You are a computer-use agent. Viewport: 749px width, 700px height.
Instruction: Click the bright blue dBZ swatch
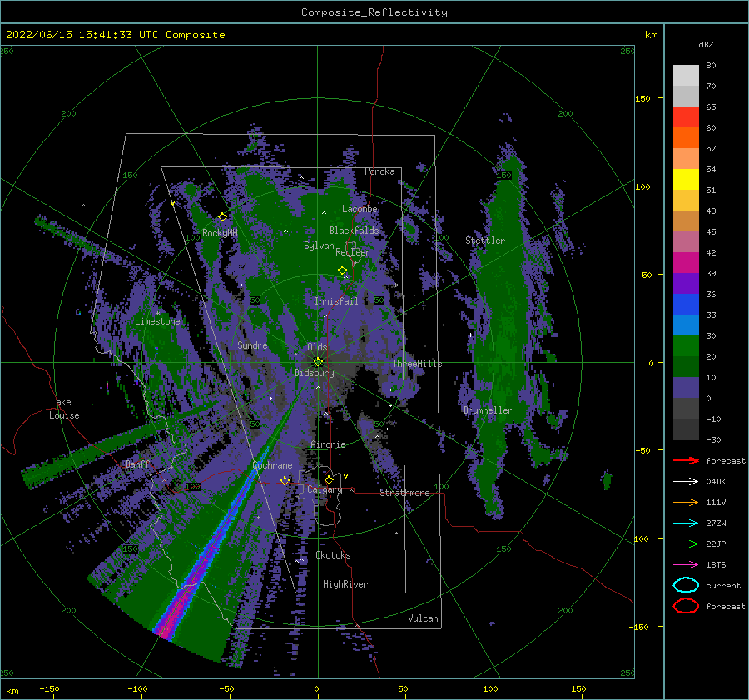686,305
